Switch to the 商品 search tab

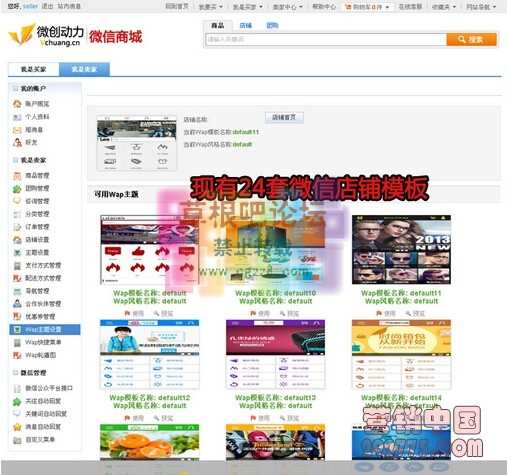click(218, 26)
